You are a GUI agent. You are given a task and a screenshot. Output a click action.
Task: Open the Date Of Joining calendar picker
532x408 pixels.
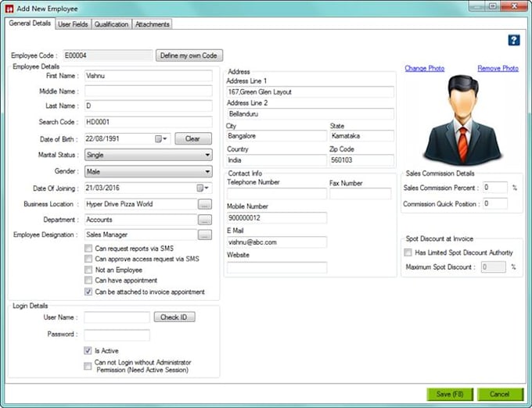[x=203, y=188]
